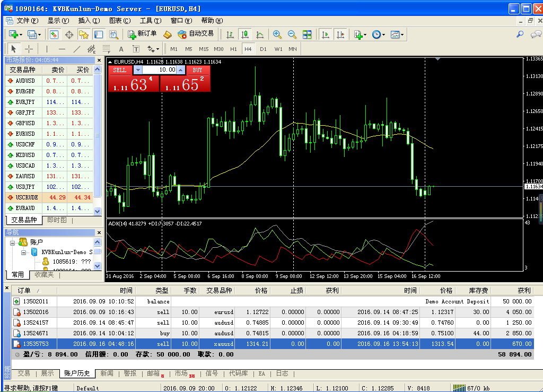Toggle the Terminal window icon

(x=99, y=34)
